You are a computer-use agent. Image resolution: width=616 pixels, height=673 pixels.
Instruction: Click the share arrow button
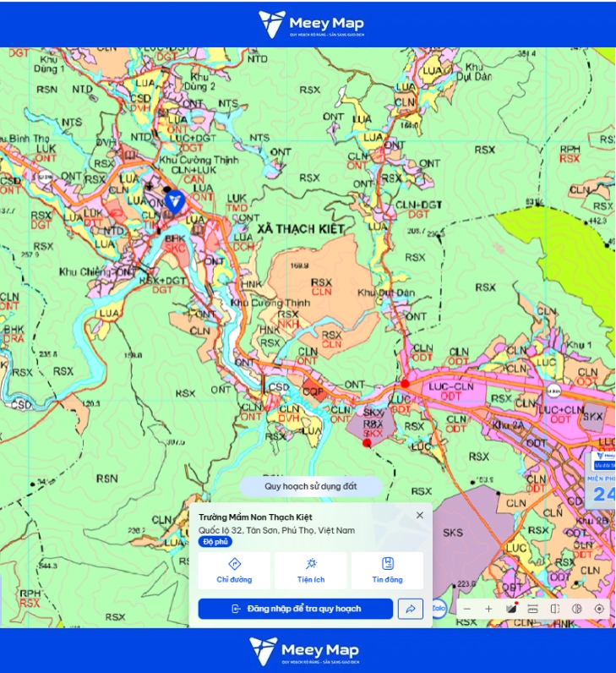[411, 609]
